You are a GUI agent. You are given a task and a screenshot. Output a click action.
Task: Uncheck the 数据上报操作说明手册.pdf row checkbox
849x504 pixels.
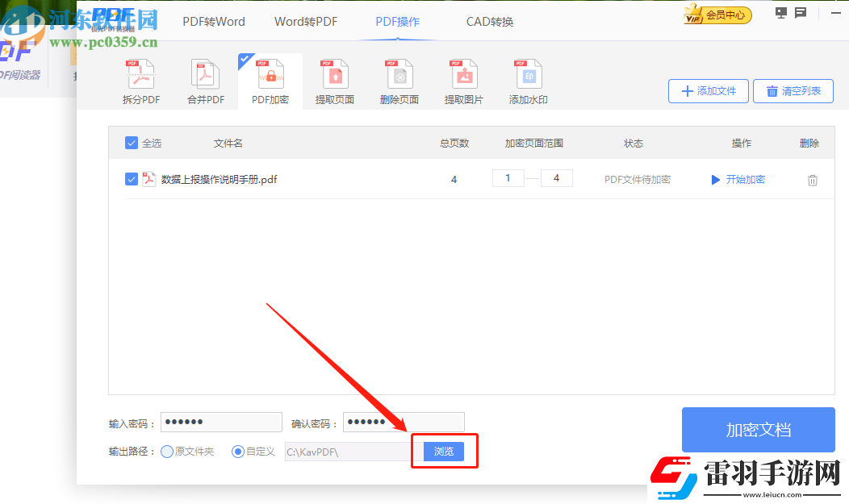pos(131,179)
